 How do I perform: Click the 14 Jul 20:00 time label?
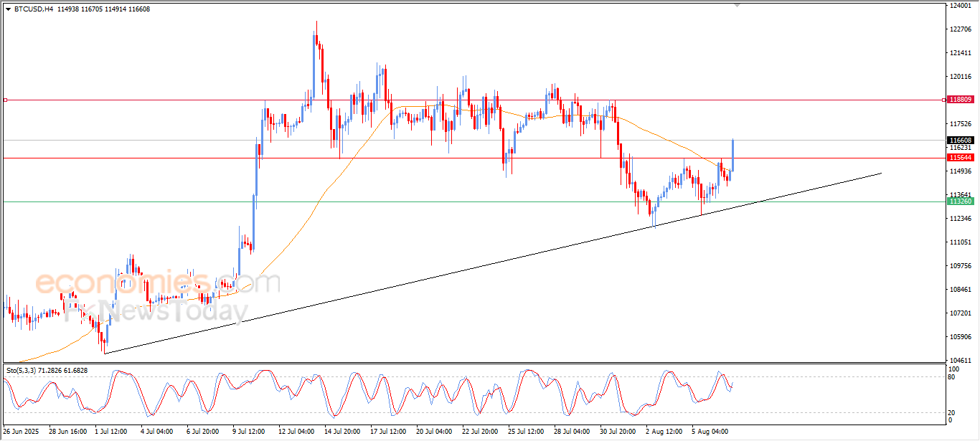coord(341,432)
